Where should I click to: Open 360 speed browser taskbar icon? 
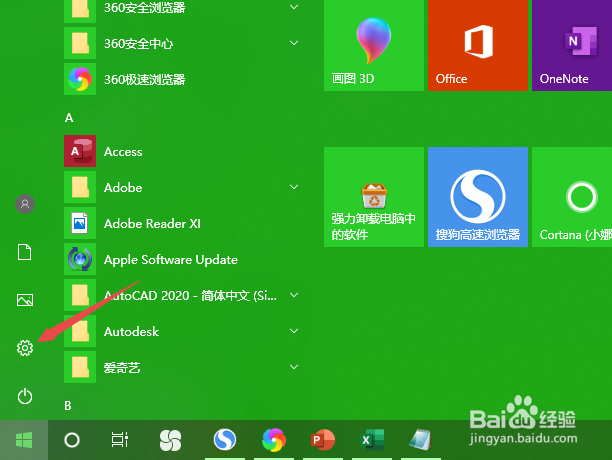click(x=274, y=440)
